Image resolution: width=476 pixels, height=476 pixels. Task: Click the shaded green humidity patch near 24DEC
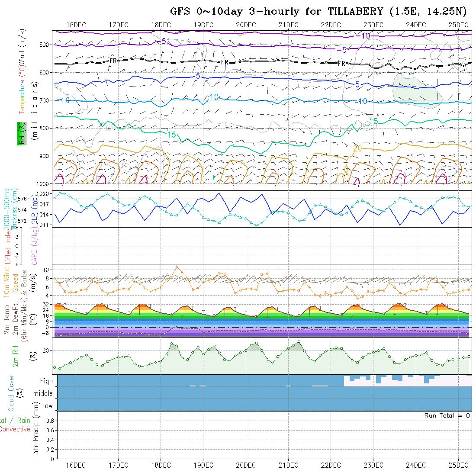point(415,89)
